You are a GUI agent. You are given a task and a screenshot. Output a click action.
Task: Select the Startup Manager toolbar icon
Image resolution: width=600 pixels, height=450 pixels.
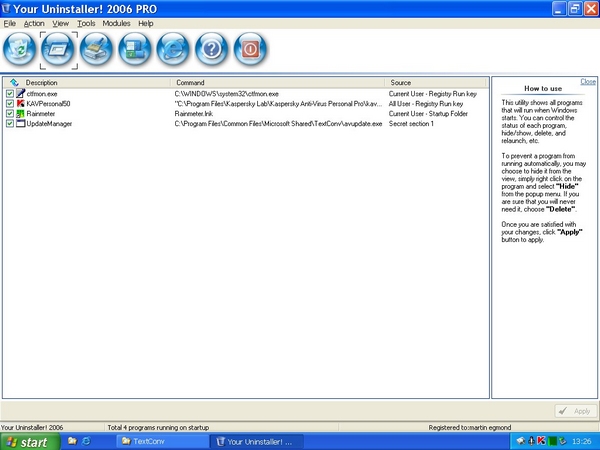58,50
